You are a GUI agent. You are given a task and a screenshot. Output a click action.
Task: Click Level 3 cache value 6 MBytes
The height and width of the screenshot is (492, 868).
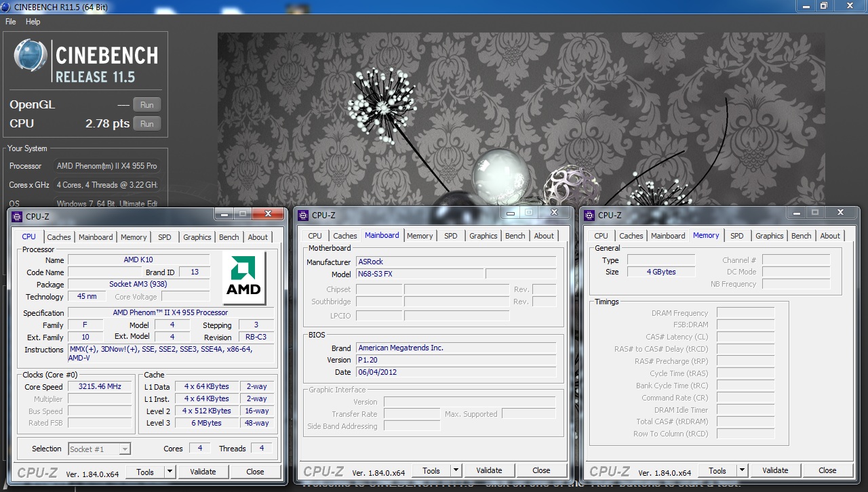pyautogui.click(x=207, y=423)
